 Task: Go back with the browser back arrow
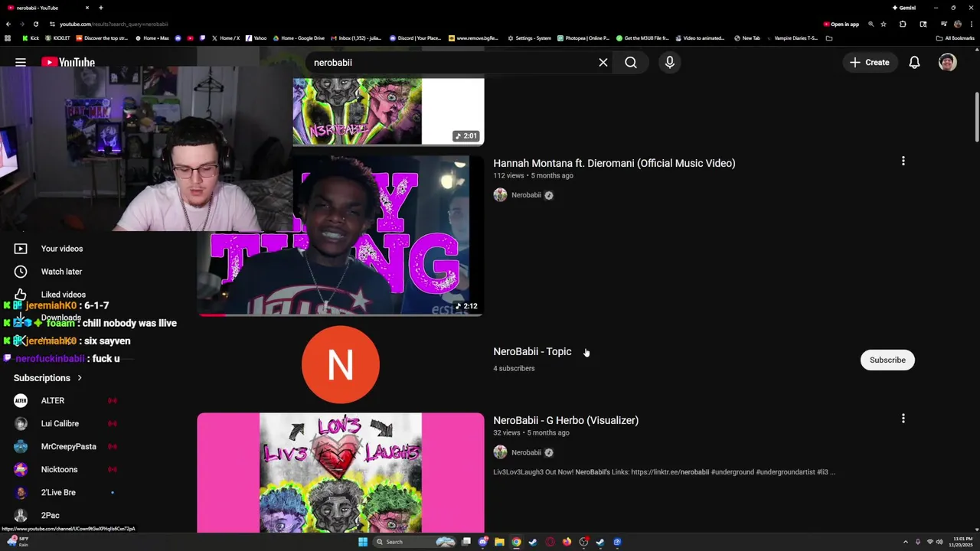tap(8, 24)
